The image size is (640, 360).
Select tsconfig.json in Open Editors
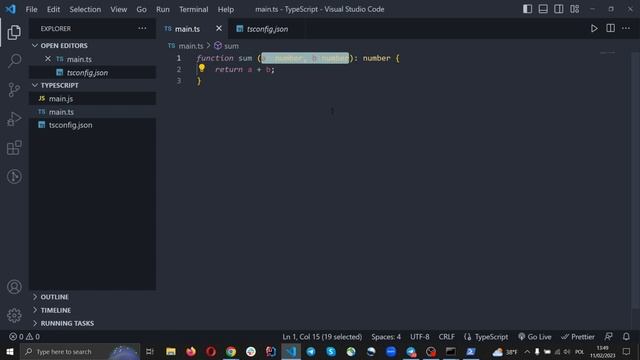point(92,73)
